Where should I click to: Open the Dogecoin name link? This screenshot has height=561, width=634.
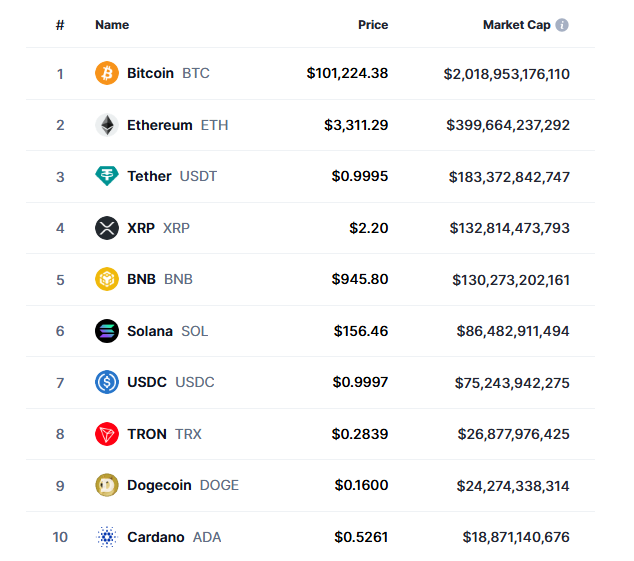(x=159, y=485)
